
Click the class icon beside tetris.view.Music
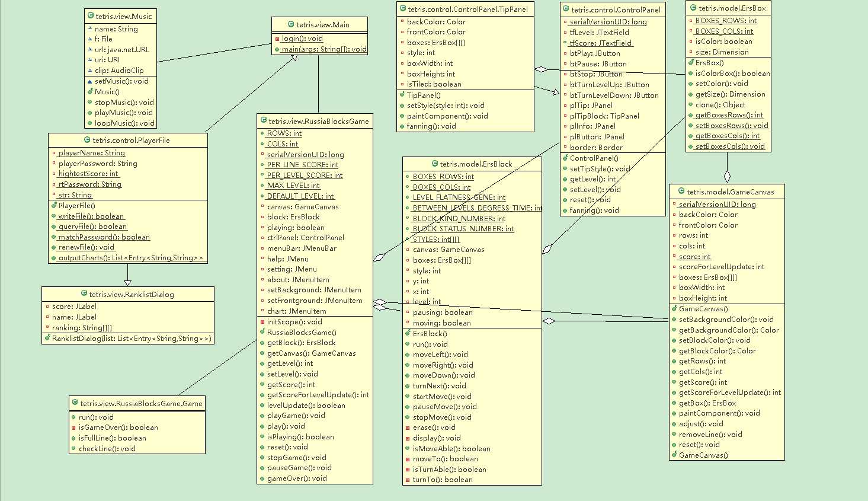point(90,16)
